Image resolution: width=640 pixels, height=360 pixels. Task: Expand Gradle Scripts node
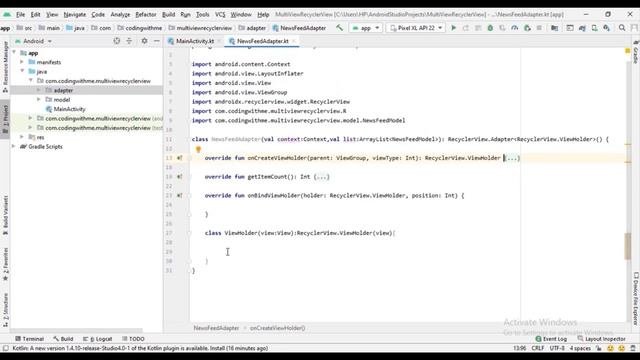coord(14,147)
